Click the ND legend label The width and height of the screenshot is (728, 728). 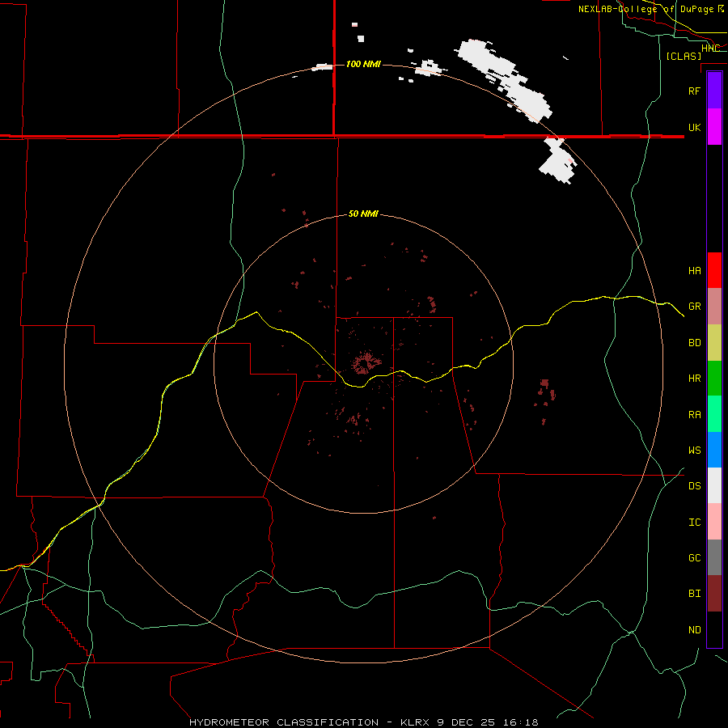tap(694, 630)
